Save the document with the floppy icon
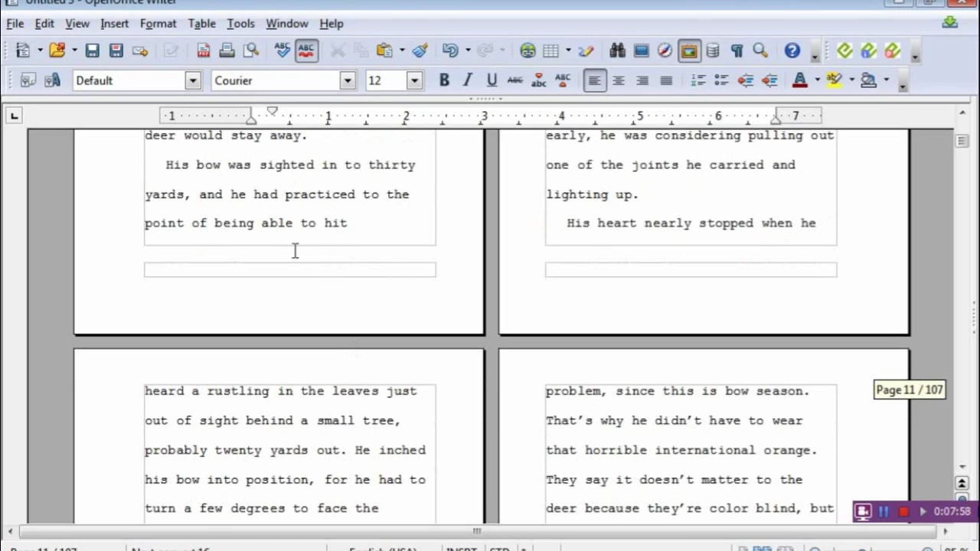Image resolution: width=980 pixels, height=551 pixels. (92, 51)
